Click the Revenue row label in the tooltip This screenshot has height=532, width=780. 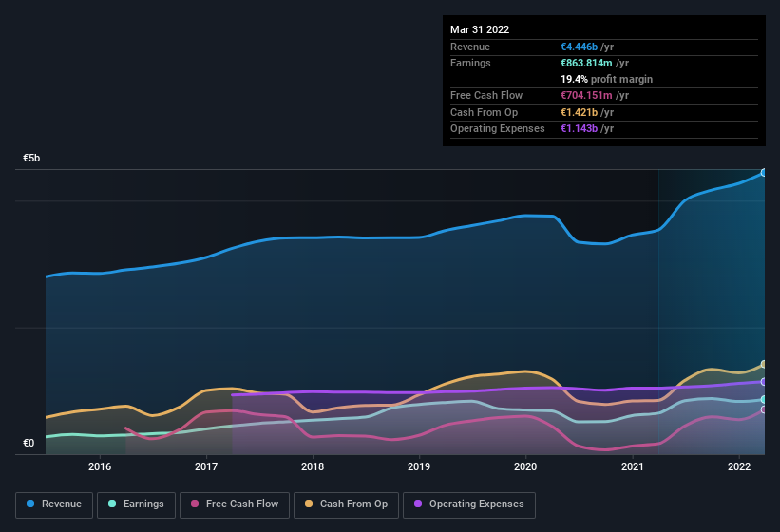click(x=470, y=47)
